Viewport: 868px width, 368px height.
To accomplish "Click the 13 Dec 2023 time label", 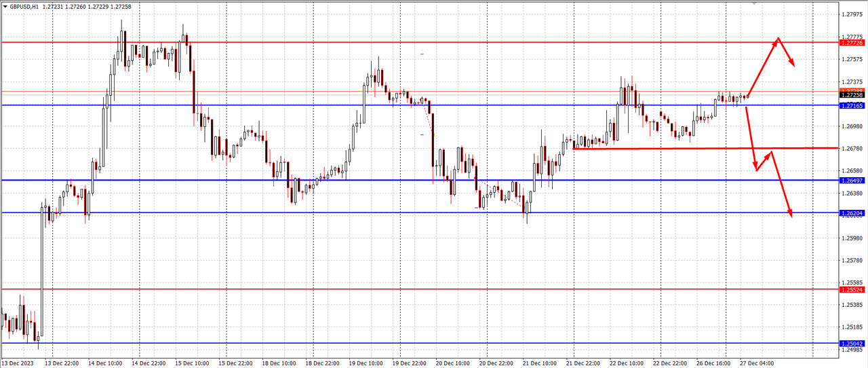I will (x=17, y=363).
